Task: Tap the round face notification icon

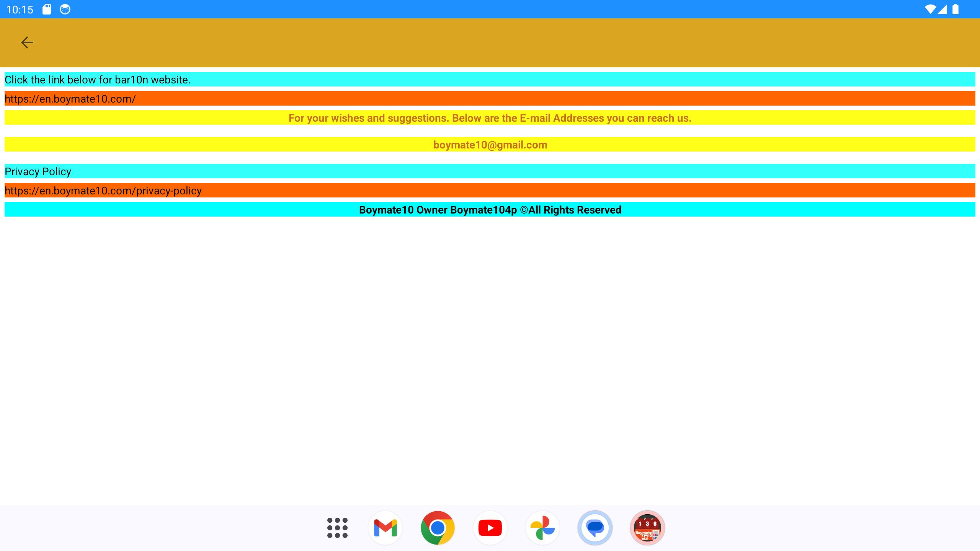Action: (x=65, y=9)
